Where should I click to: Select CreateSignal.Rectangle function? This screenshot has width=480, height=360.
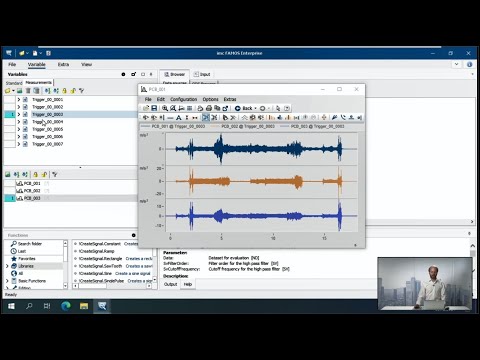100,258
